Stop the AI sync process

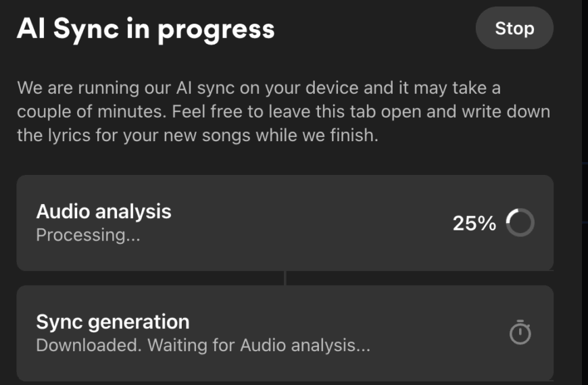click(x=514, y=28)
